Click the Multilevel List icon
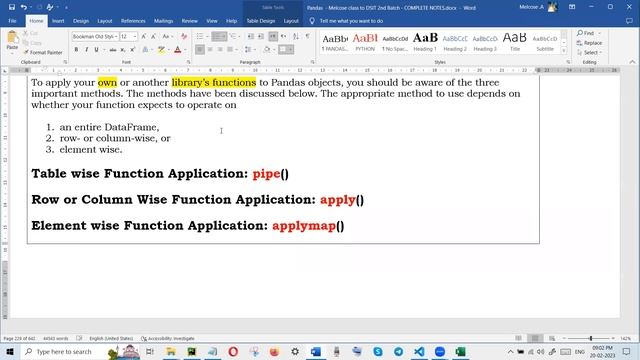The image size is (640, 360). pos(233,36)
